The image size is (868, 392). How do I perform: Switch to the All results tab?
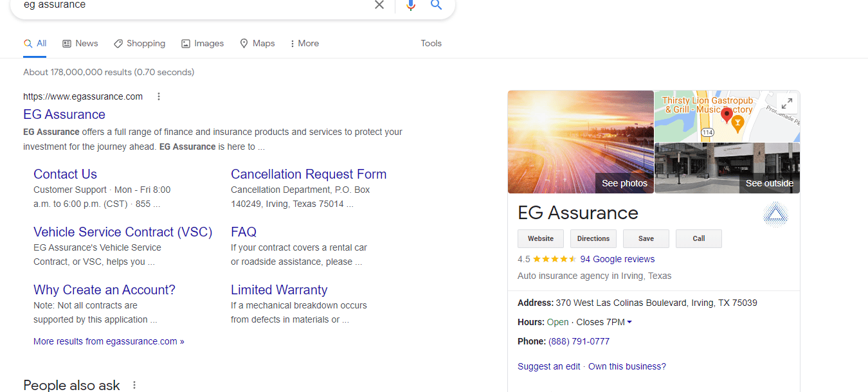coord(35,44)
